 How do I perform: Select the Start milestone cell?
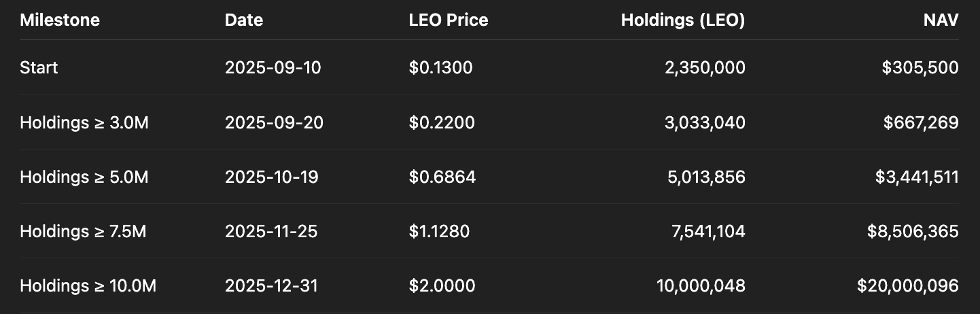point(39,68)
